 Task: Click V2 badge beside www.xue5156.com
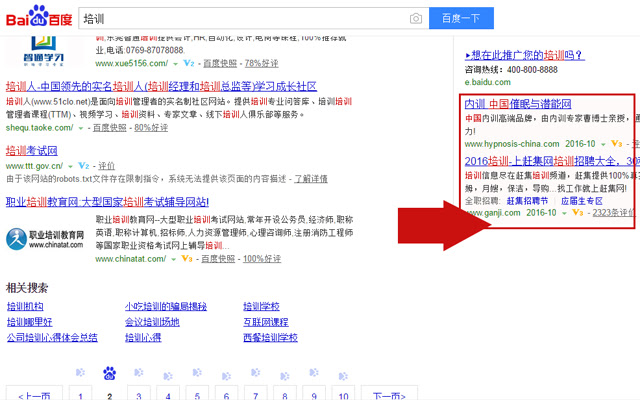[x=189, y=63]
